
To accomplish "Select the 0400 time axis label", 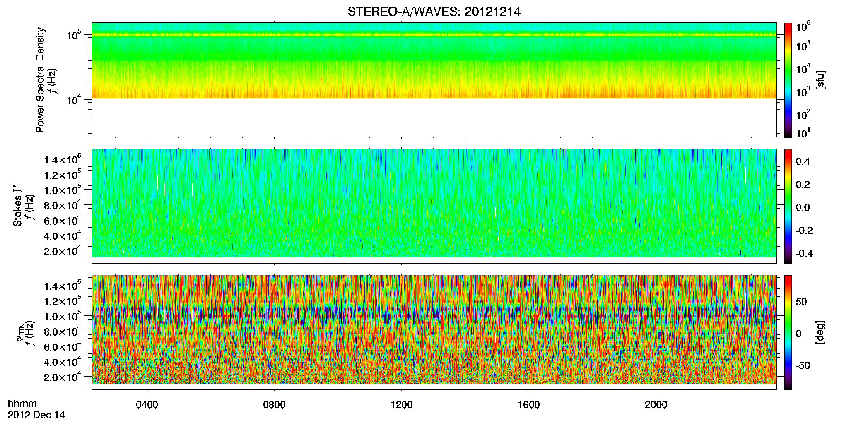I will (147, 405).
